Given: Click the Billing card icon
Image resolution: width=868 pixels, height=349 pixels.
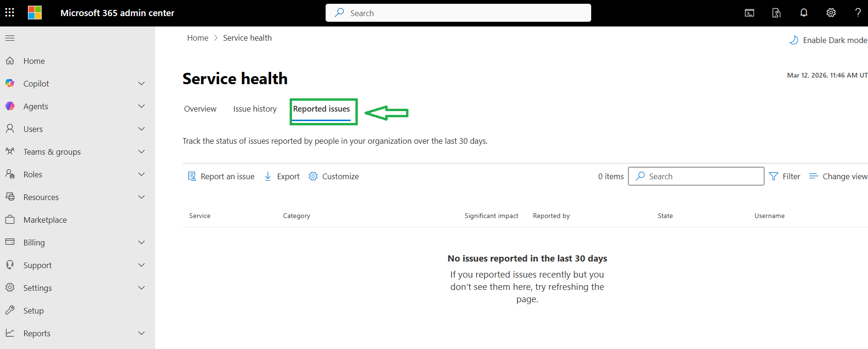Looking at the screenshot, I should click(x=10, y=242).
